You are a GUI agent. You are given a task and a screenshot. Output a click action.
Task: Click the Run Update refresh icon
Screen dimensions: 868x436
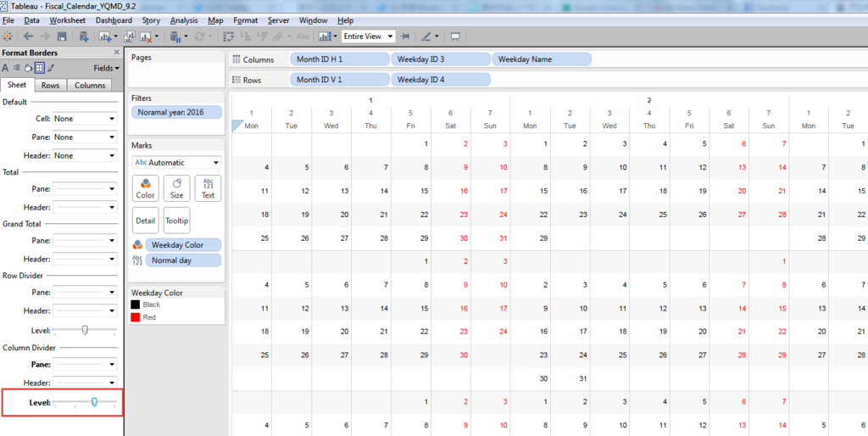coord(199,36)
